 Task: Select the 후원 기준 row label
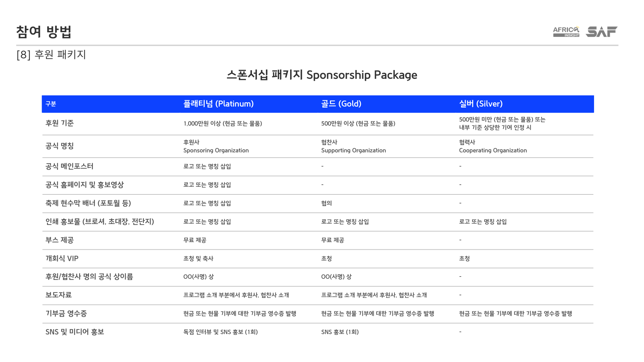60,123
